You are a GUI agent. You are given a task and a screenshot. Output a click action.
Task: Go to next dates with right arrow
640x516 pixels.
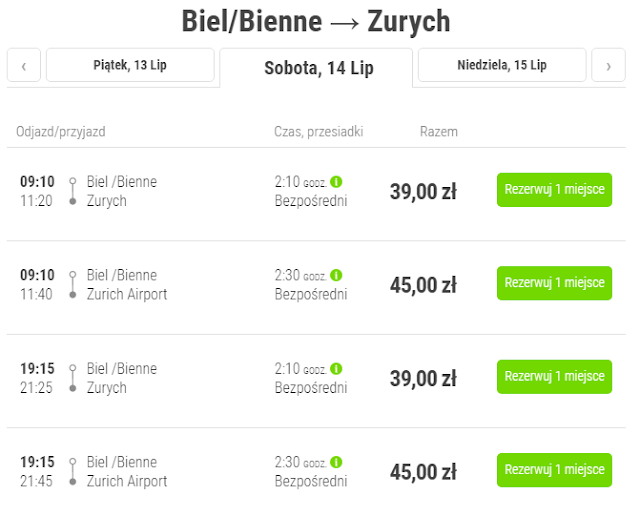608,66
